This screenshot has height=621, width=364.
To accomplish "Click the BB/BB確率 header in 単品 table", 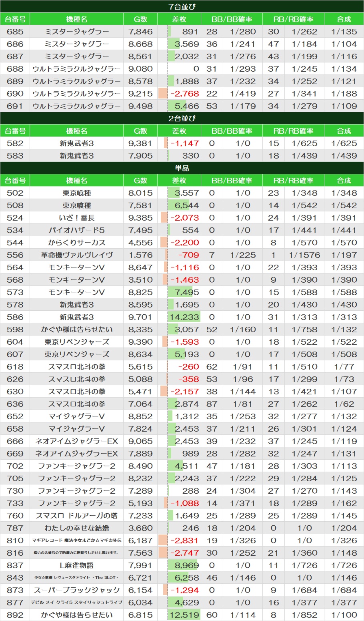I will coord(232,181).
